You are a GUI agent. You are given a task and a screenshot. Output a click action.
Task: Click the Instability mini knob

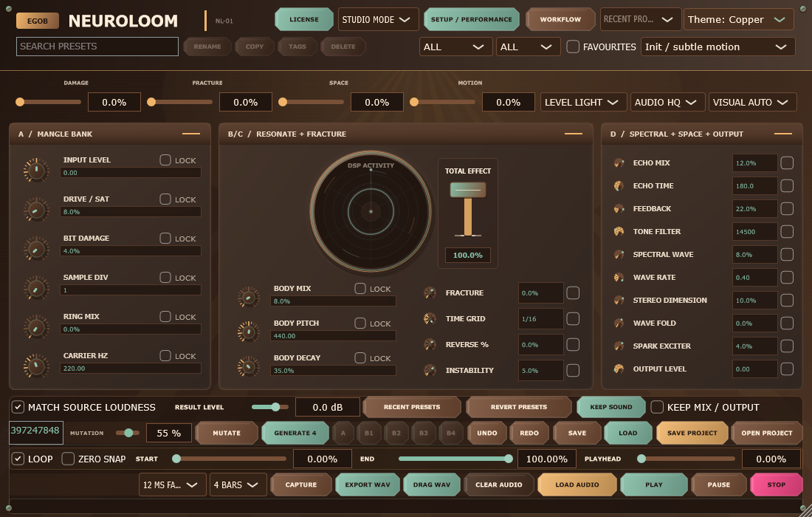point(430,371)
